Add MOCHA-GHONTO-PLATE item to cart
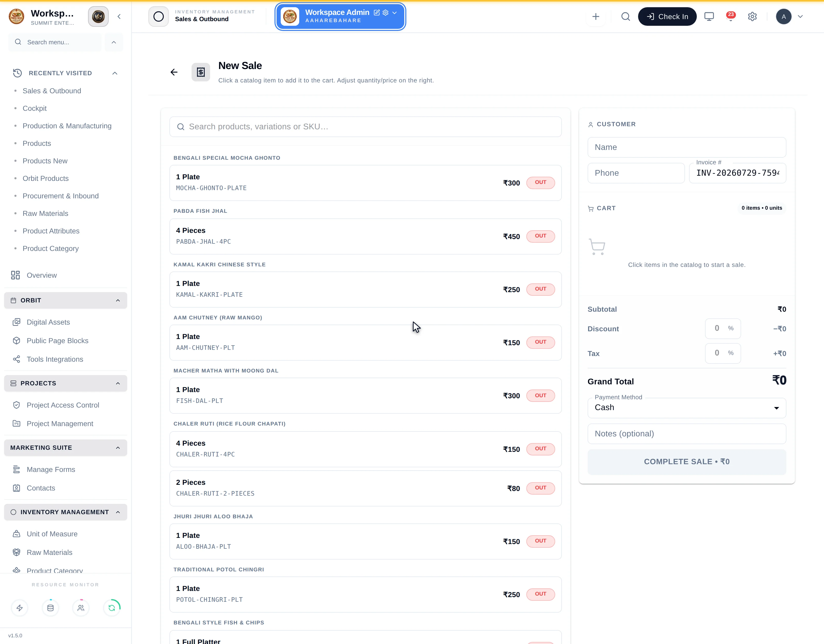824x644 pixels. click(365, 183)
